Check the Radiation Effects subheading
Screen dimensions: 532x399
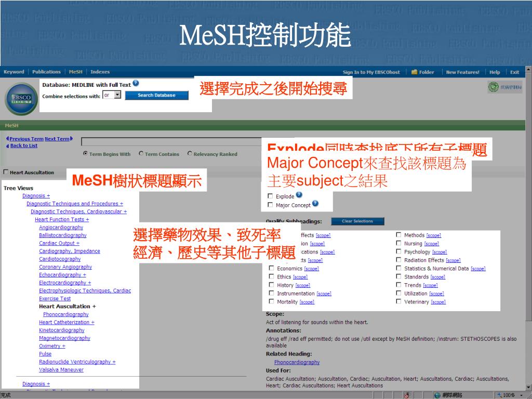[x=398, y=260]
